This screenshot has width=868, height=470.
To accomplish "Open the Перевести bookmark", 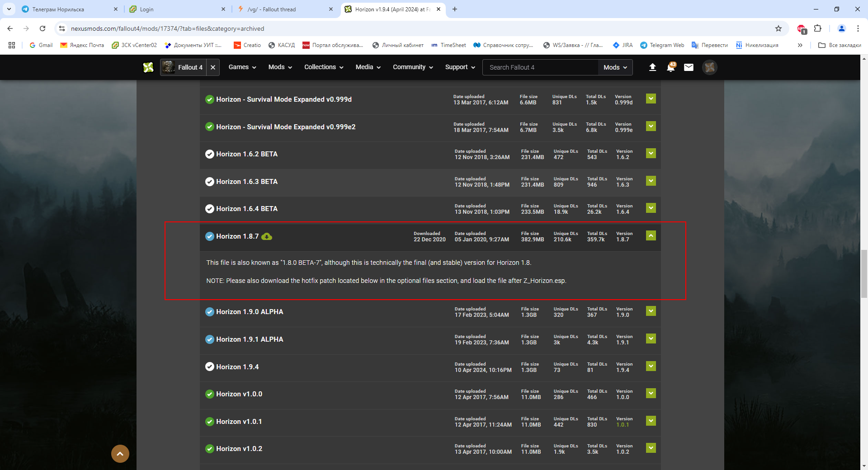I will (x=710, y=45).
